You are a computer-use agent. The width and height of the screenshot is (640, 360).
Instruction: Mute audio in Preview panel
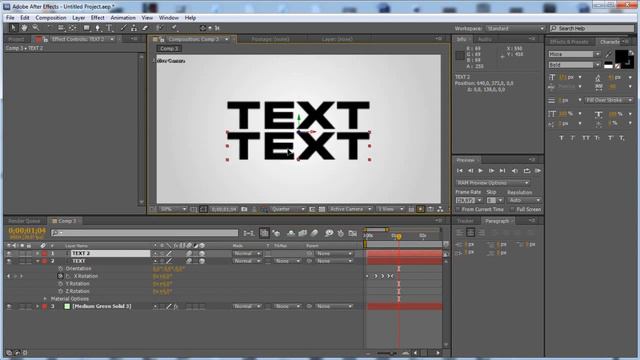pos(515,171)
